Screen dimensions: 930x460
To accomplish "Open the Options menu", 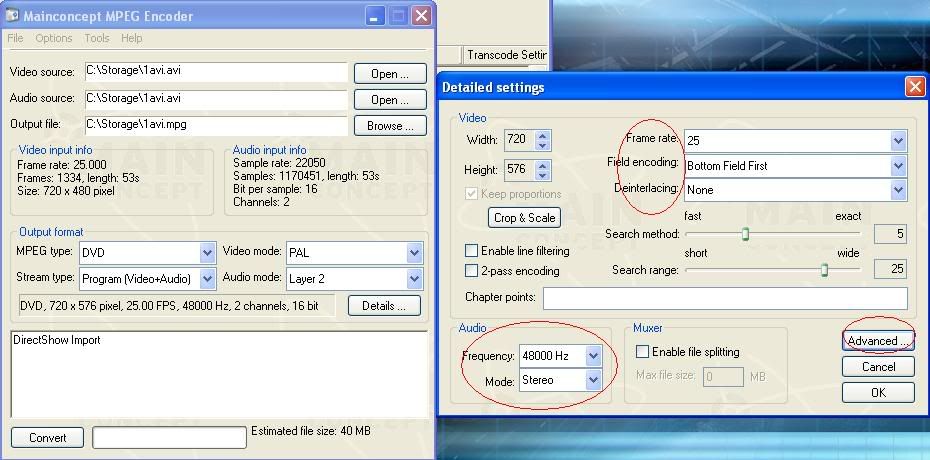I will 53,38.
